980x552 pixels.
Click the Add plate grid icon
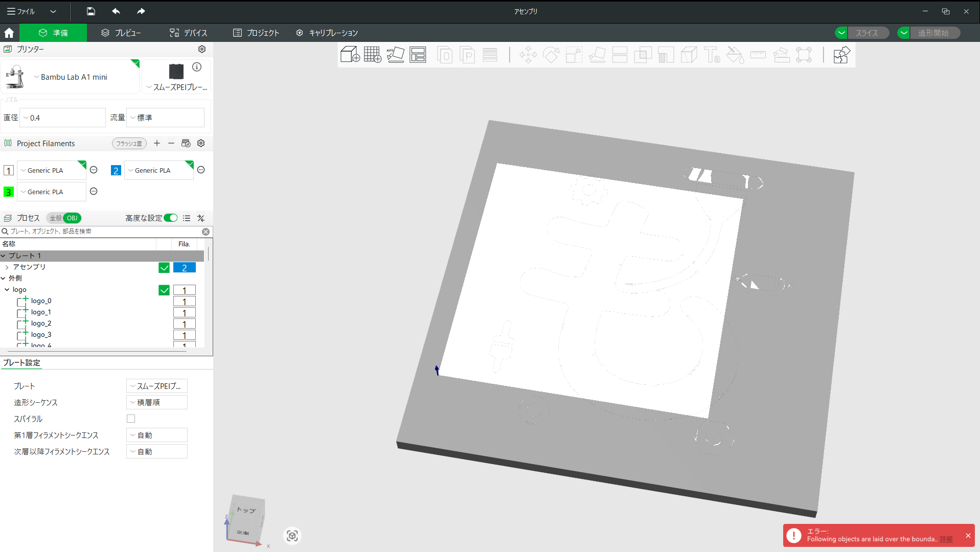pos(373,55)
